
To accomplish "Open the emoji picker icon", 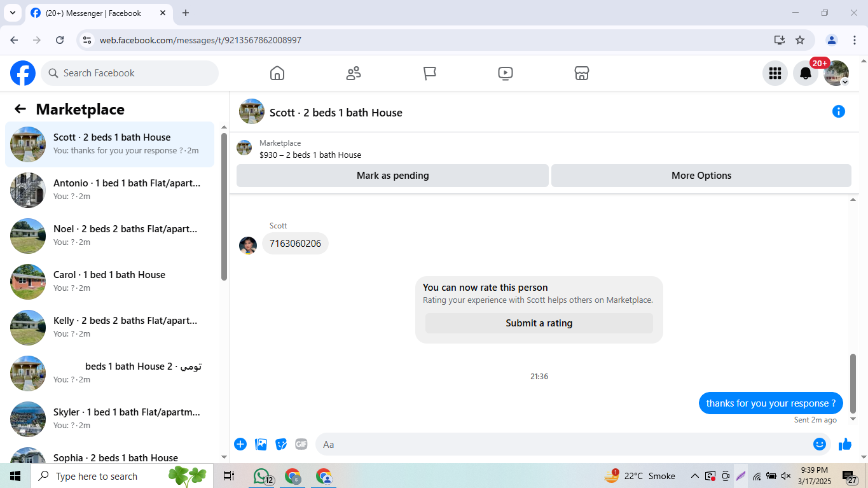I will (820, 444).
